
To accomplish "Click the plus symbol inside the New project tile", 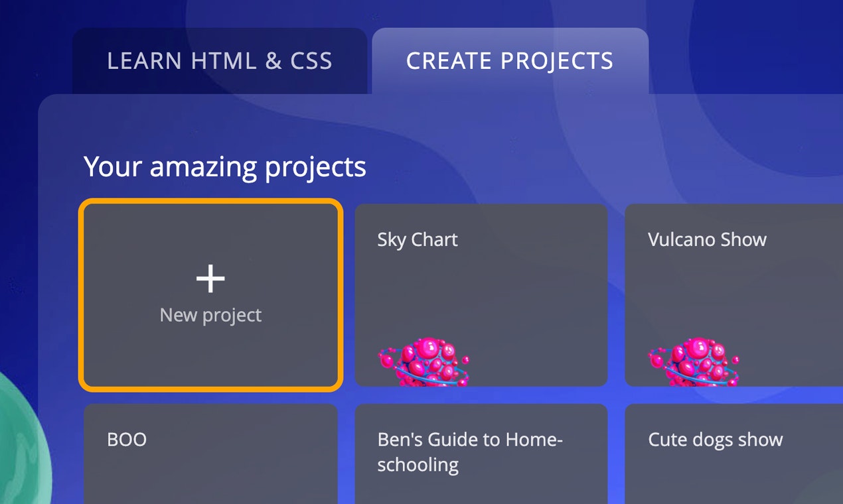I will pyautogui.click(x=210, y=279).
